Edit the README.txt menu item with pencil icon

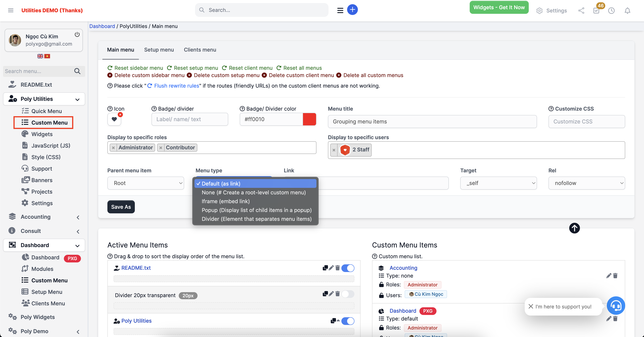tap(331, 268)
